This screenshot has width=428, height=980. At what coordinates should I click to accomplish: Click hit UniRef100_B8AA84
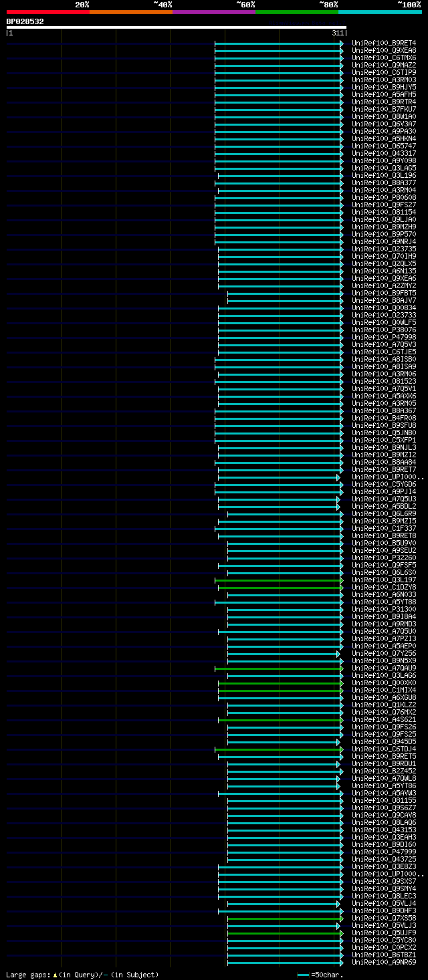pos(384,463)
